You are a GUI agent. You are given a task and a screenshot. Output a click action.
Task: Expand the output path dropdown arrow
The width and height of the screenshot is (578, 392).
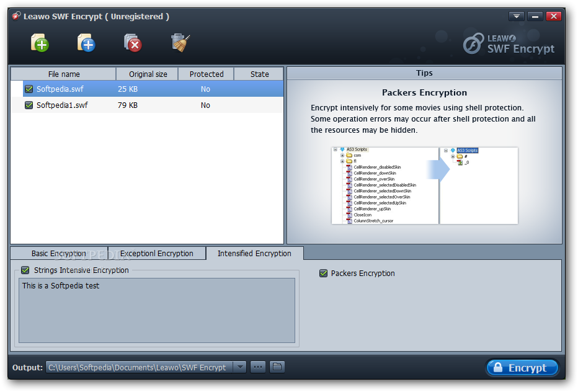click(240, 367)
